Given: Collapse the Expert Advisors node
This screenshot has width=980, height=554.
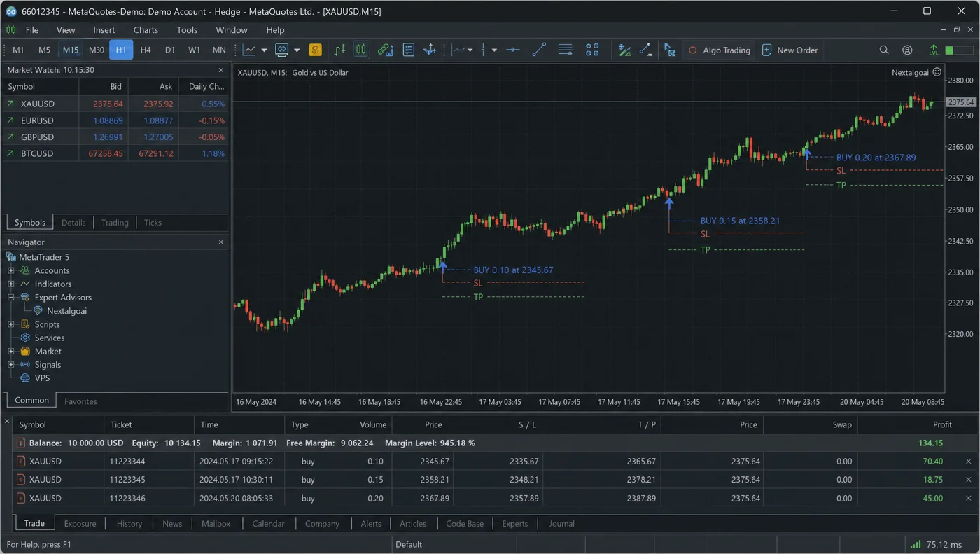Looking at the screenshot, I should click(x=11, y=297).
